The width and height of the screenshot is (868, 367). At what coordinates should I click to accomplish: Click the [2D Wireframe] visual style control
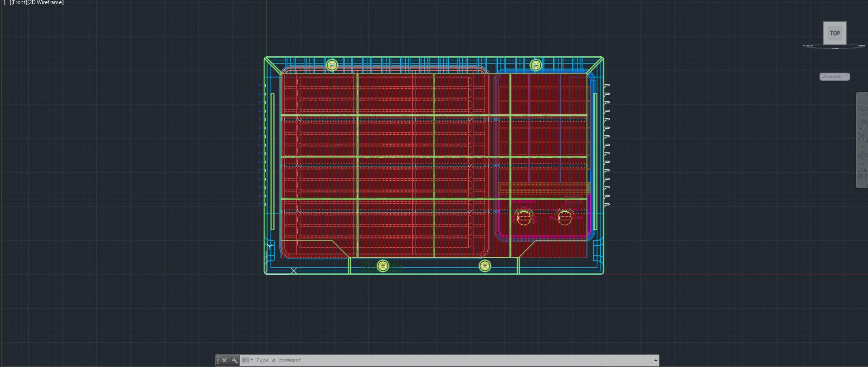pyautogui.click(x=45, y=3)
